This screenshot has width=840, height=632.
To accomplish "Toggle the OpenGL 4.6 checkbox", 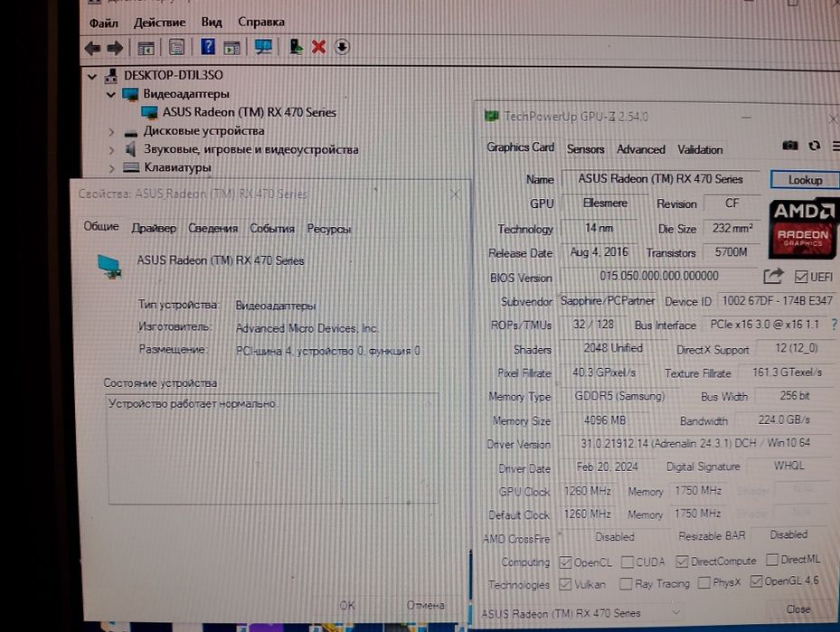I will [x=756, y=581].
